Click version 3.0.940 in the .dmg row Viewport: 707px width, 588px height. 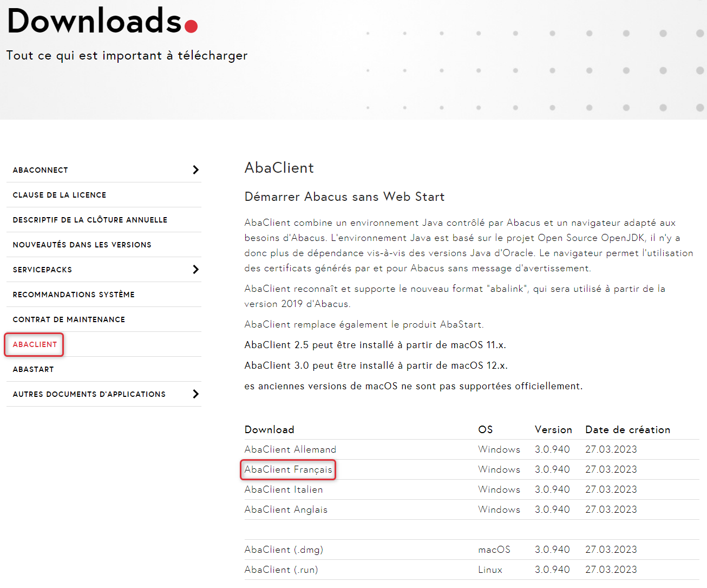point(552,550)
